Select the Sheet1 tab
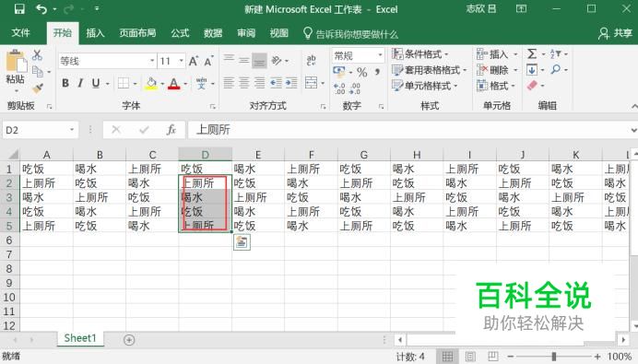 80,338
